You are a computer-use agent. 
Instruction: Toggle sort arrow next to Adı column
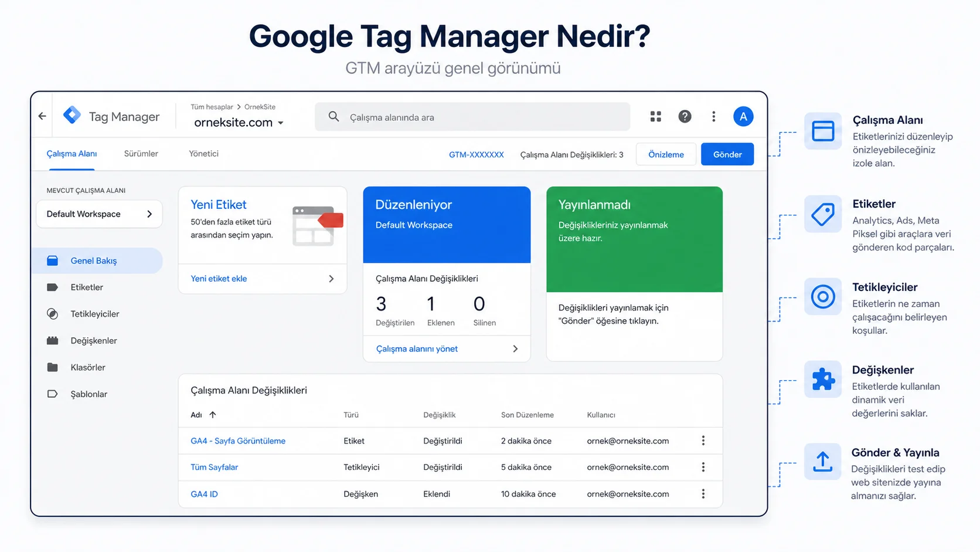pyautogui.click(x=213, y=415)
